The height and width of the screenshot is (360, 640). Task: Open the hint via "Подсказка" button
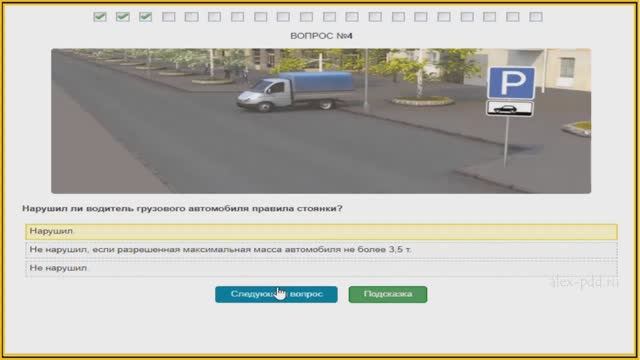pyautogui.click(x=388, y=294)
